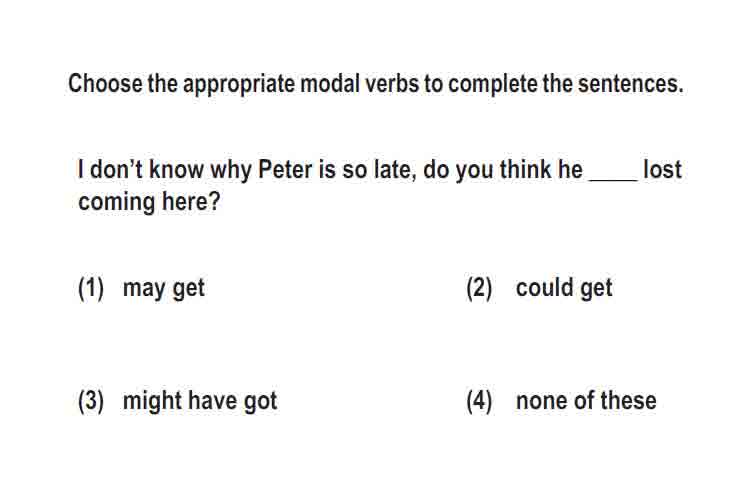The image size is (750, 500).
Task: Click the word "modal" in the instruction
Action: 330,84
